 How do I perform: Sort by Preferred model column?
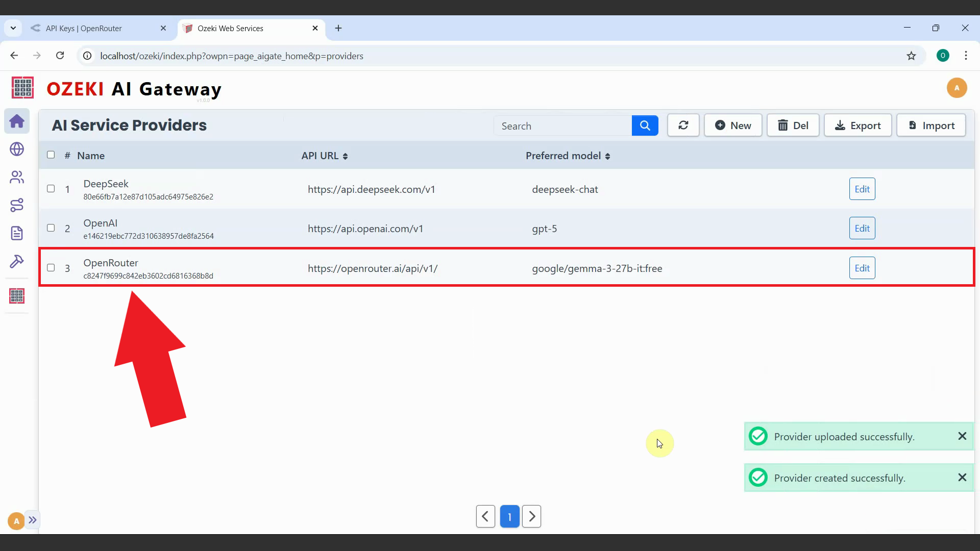pos(568,156)
